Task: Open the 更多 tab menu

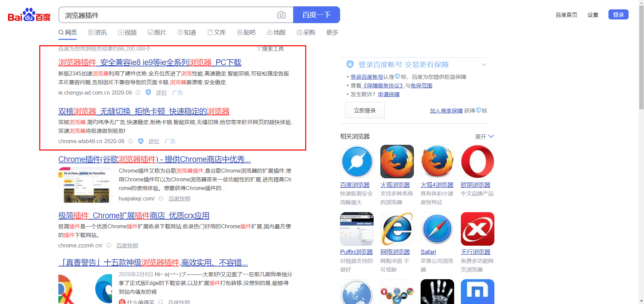Action: pos(332,33)
